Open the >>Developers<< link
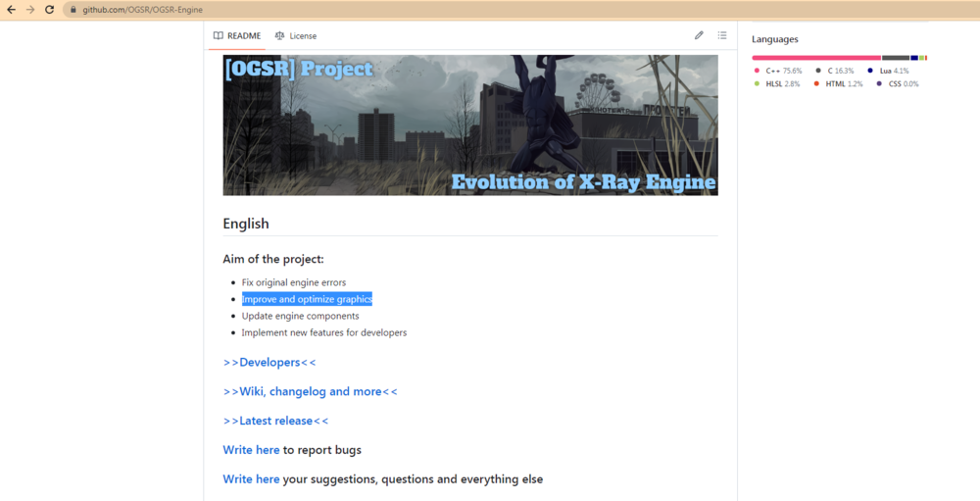The height and width of the screenshot is (501, 980). tap(269, 362)
